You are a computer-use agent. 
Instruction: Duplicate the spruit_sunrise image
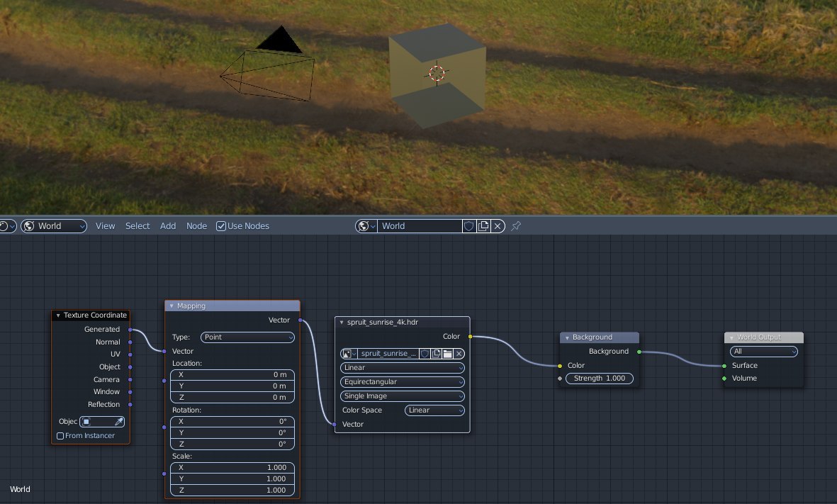pyautogui.click(x=436, y=354)
